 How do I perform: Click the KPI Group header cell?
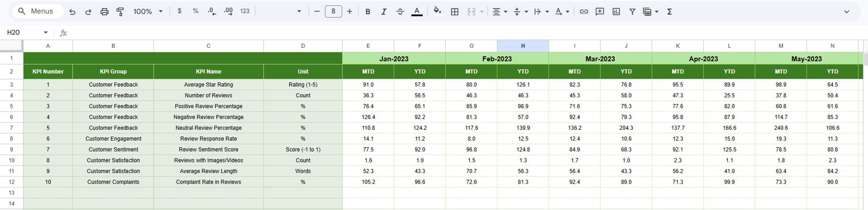tap(113, 71)
